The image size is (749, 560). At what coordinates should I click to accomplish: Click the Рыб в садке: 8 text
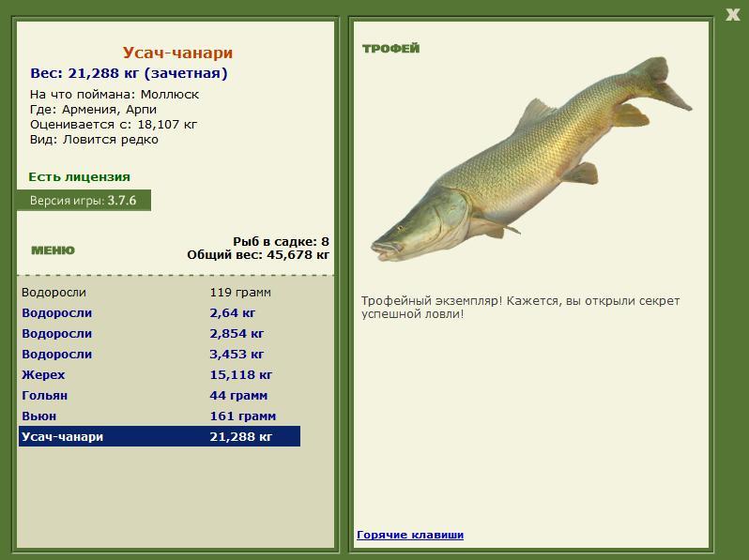[281, 242]
